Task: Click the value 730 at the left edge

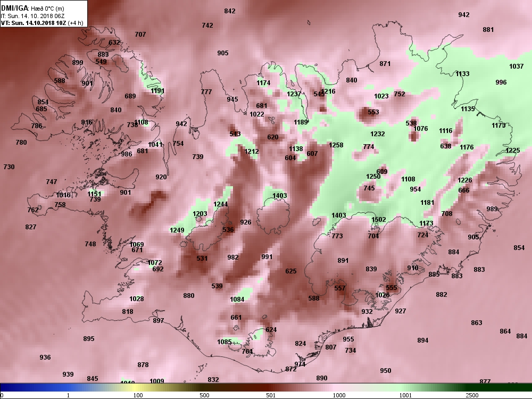Action: [9, 167]
